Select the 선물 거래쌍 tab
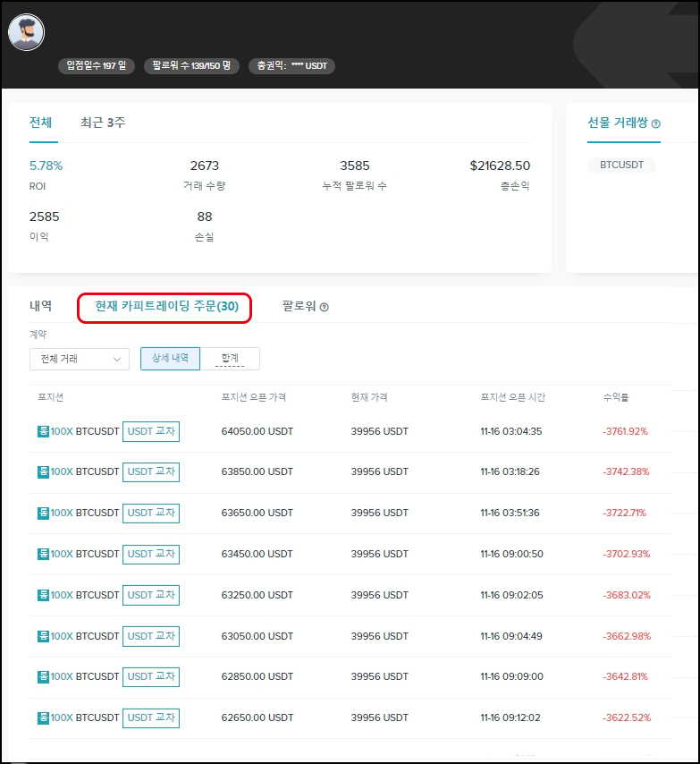Image resolution: width=700 pixels, height=764 pixels. point(617,123)
